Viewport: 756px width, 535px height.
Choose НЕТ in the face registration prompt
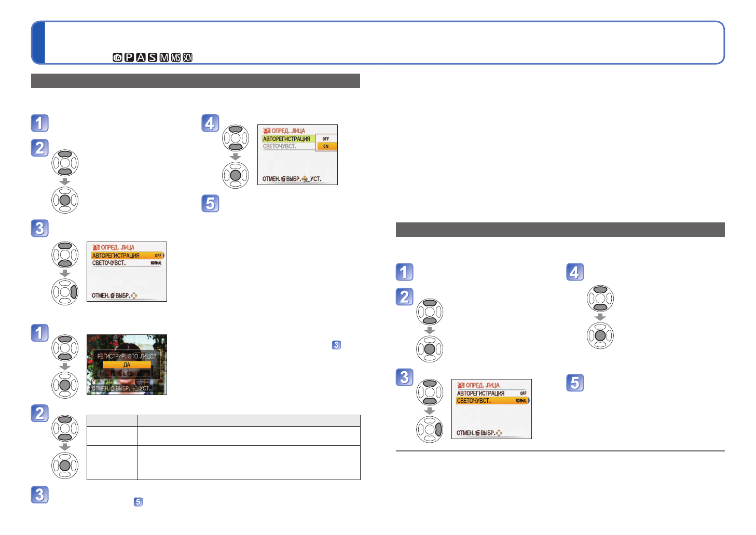pyautogui.click(x=127, y=373)
